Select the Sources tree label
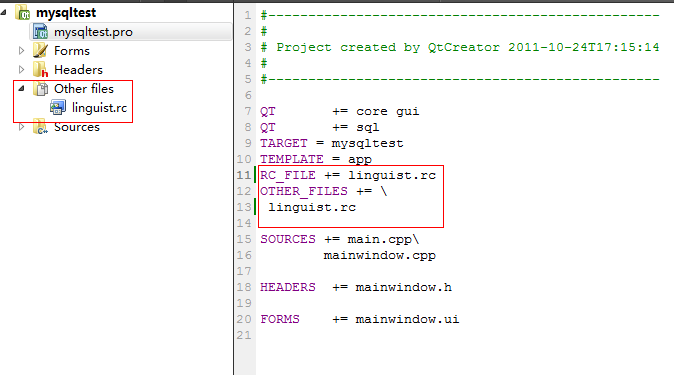Viewport: 674px width, 375px height. (x=77, y=127)
